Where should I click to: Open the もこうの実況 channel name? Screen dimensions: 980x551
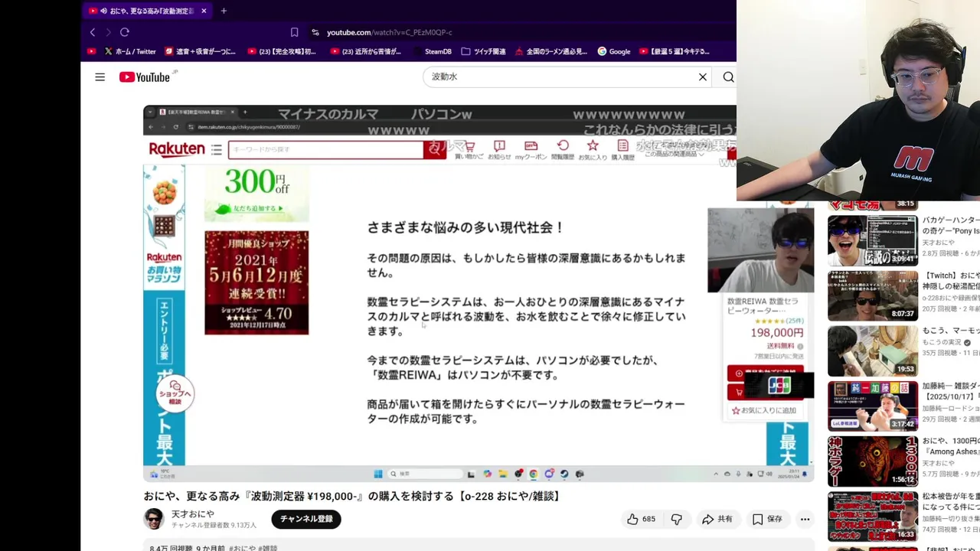tap(942, 342)
